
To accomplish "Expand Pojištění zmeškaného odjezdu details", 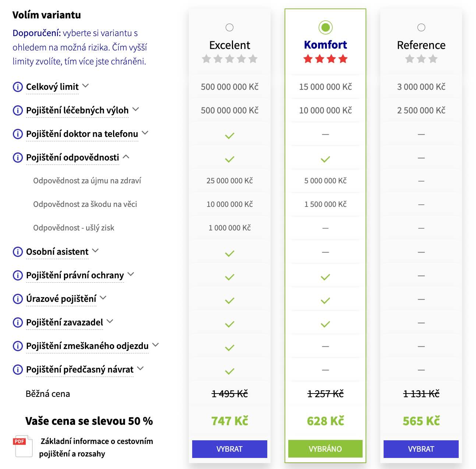I will (155, 345).
